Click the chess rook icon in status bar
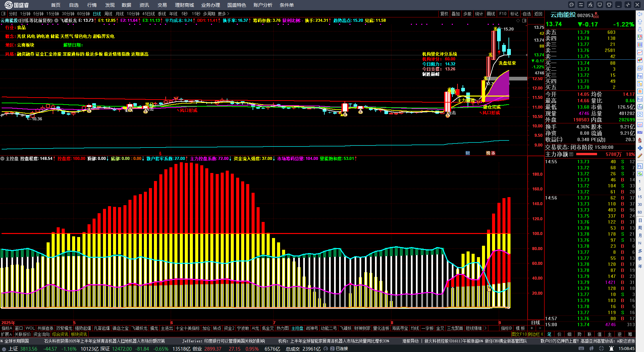The width and height of the screenshot is (644, 352). pos(611,349)
